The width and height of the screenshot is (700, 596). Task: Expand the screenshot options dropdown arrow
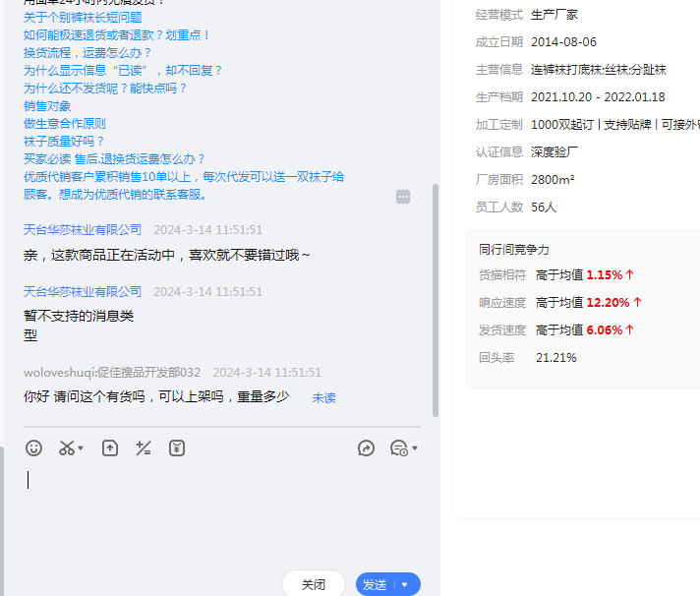tap(81, 448)
